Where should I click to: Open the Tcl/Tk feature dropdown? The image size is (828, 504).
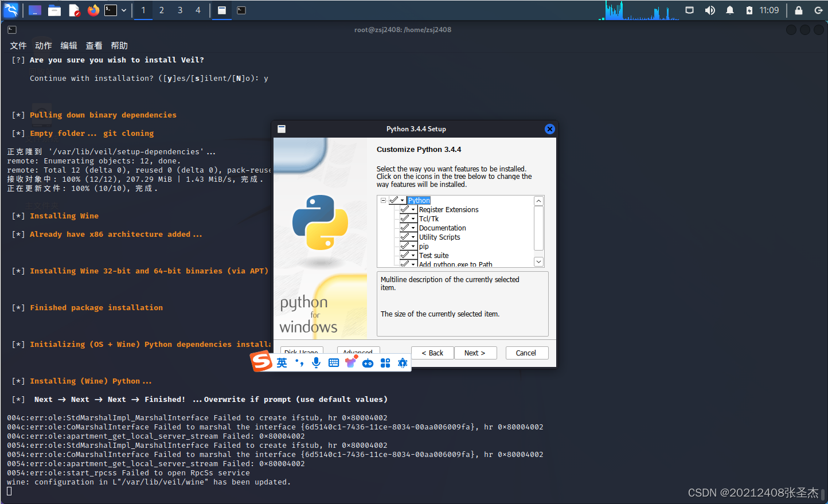[x=408, y=219]
